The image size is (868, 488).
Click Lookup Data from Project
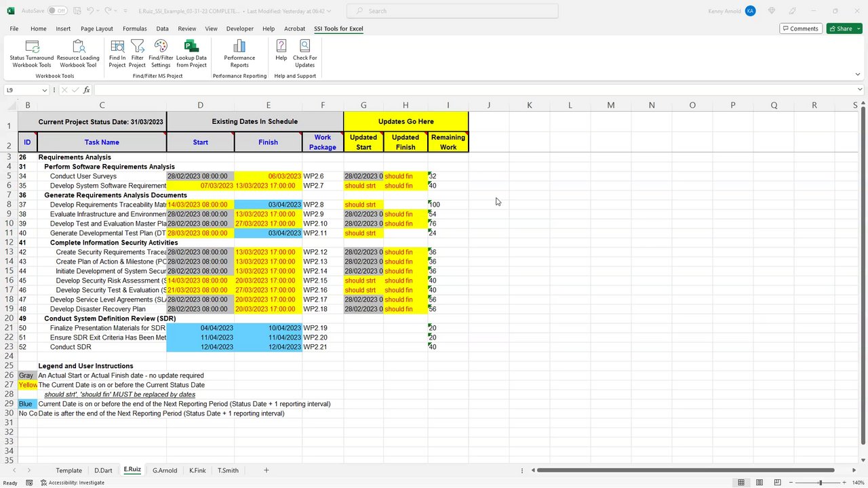(191, 54)
